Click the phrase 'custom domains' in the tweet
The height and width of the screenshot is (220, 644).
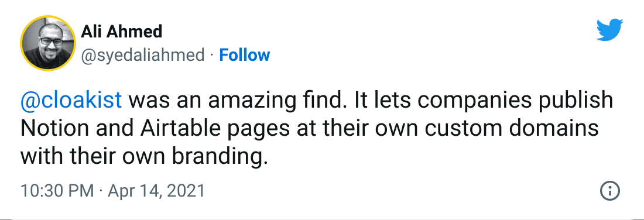pos(512,129)
